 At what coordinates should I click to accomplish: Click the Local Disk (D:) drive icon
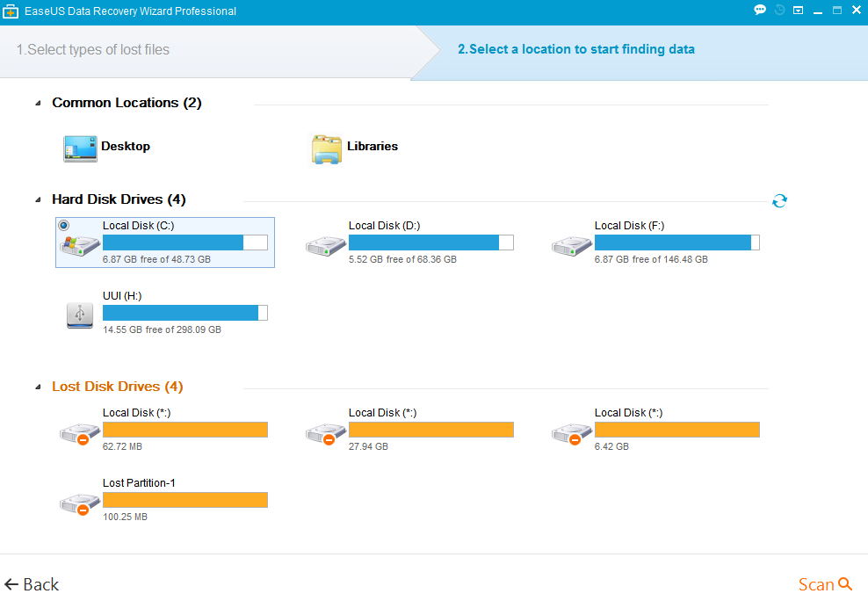pos(326,245)
